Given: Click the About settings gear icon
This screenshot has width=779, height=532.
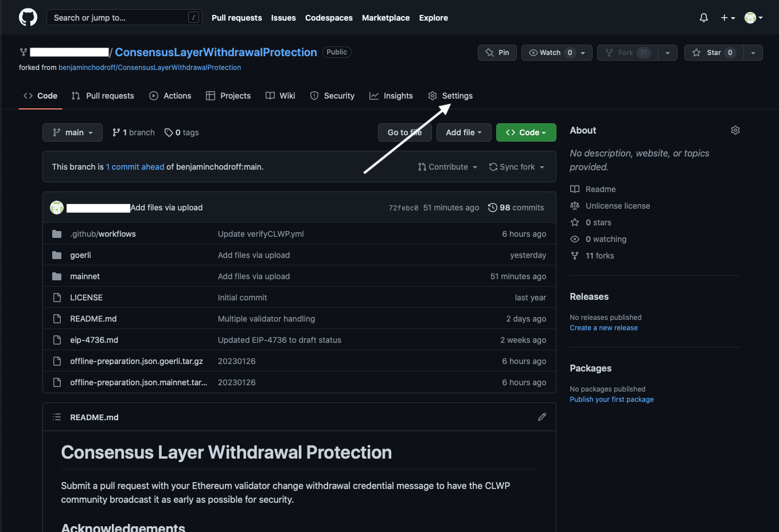Looking at the screenshot, I should click(x=735, y=130).
